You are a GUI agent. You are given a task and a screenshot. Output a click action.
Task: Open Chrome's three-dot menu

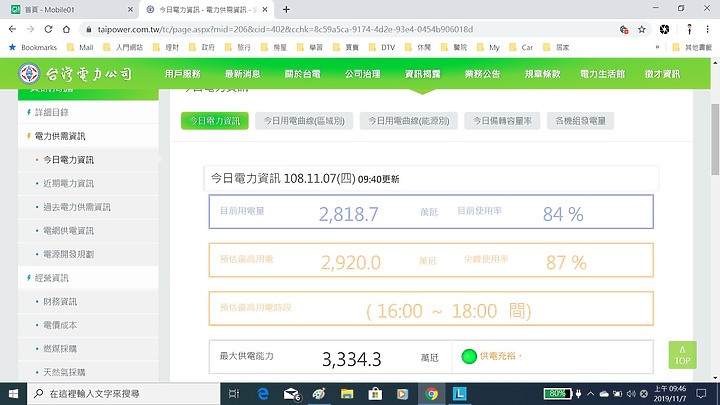click(707, 29)
